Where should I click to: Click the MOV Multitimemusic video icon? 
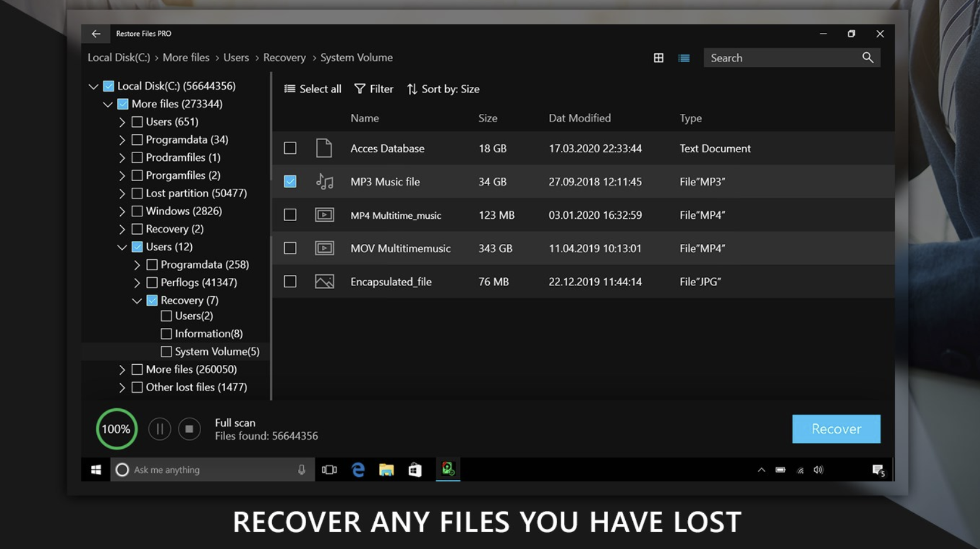324,249
